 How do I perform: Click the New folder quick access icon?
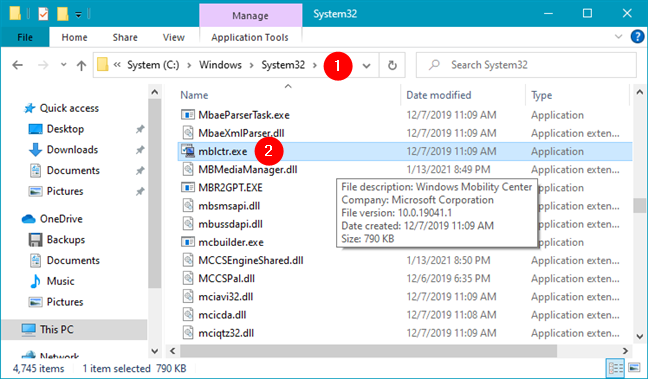[x=62, y=14]
